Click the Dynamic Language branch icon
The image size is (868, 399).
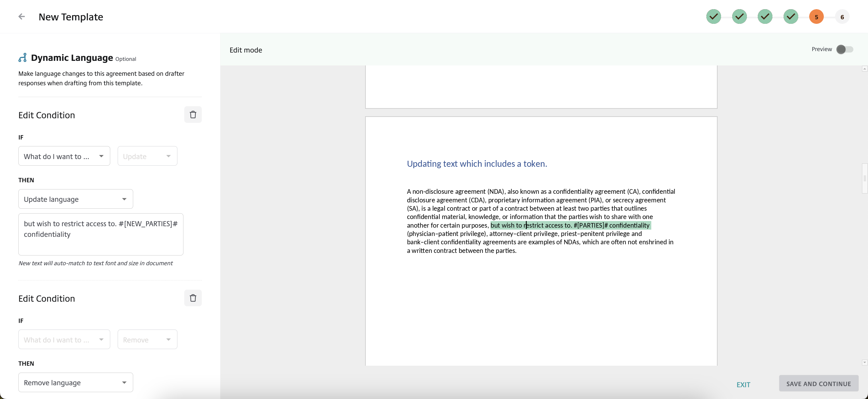pos(23,58)
